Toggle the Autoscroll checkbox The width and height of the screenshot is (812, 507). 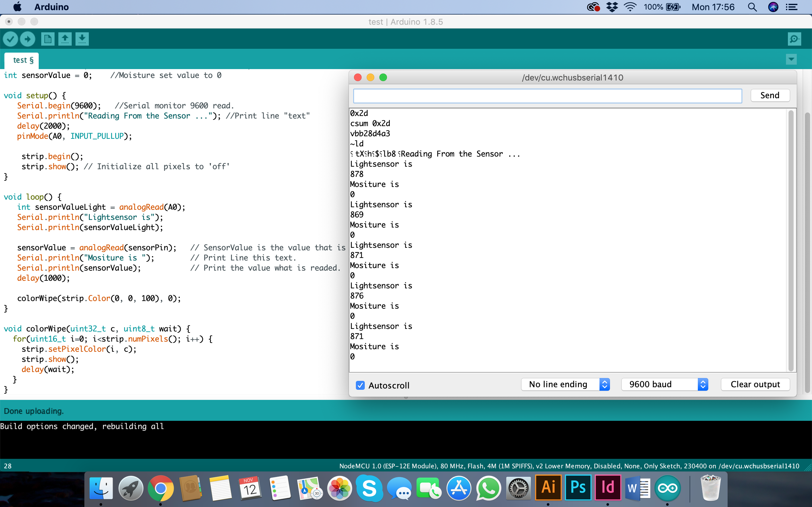(360, 385)
